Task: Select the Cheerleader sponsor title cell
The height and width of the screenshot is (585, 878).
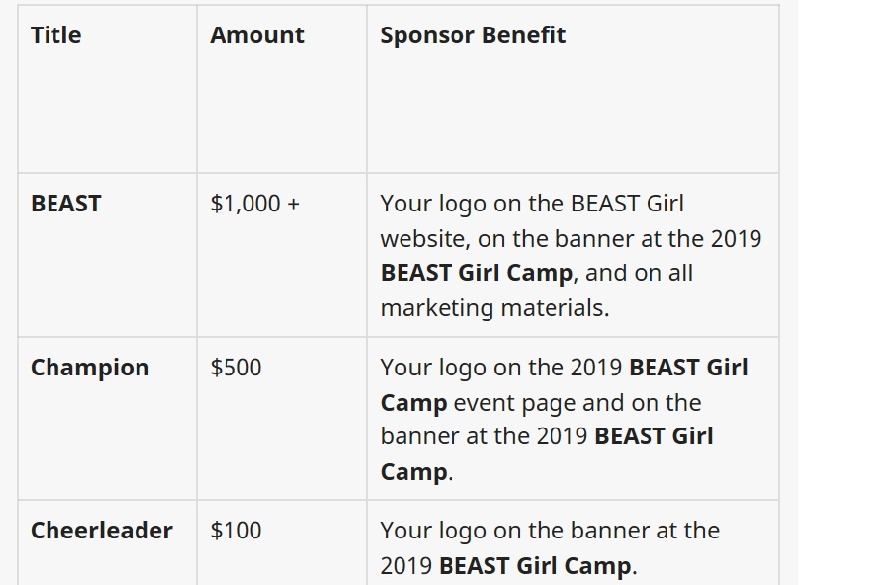Action: pyautogui.click(x=102, y=530)
